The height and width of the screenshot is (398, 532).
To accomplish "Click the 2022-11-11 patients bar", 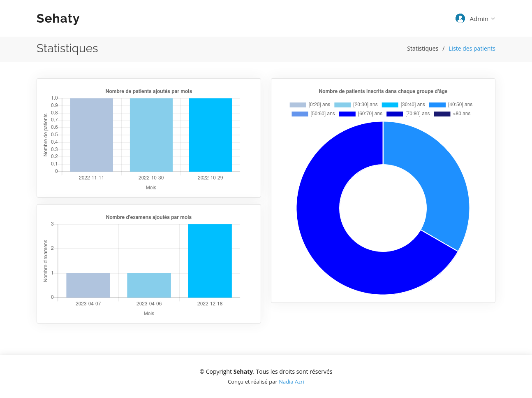I will [92, 135].
